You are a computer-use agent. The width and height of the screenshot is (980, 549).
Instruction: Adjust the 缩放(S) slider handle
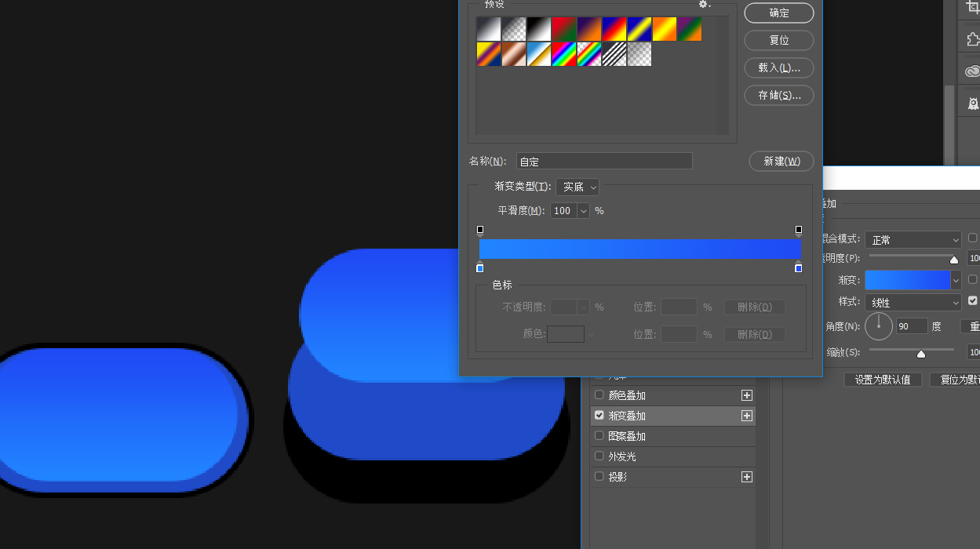[x=921, y=354]
